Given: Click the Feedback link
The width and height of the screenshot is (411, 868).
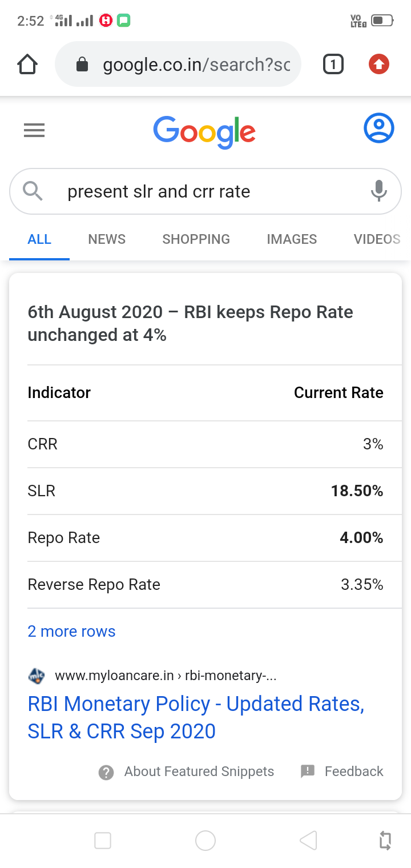Looking at the screenshot, I should (353, 771).
